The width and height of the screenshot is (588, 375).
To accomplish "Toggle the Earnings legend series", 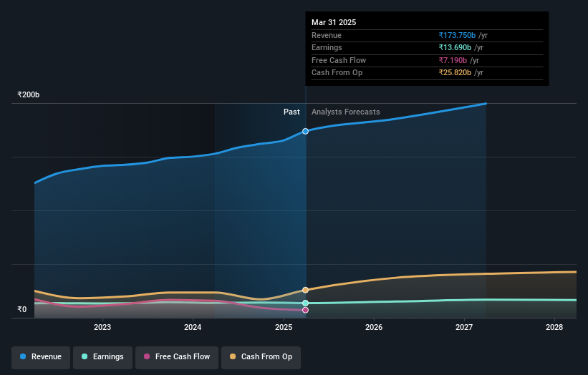I will 102,357.
